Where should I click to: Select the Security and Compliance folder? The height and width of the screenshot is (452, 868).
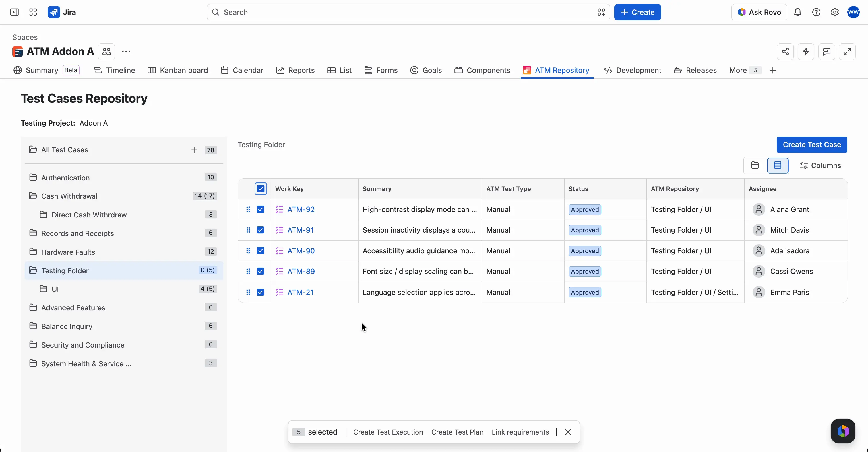click(124, 345)
